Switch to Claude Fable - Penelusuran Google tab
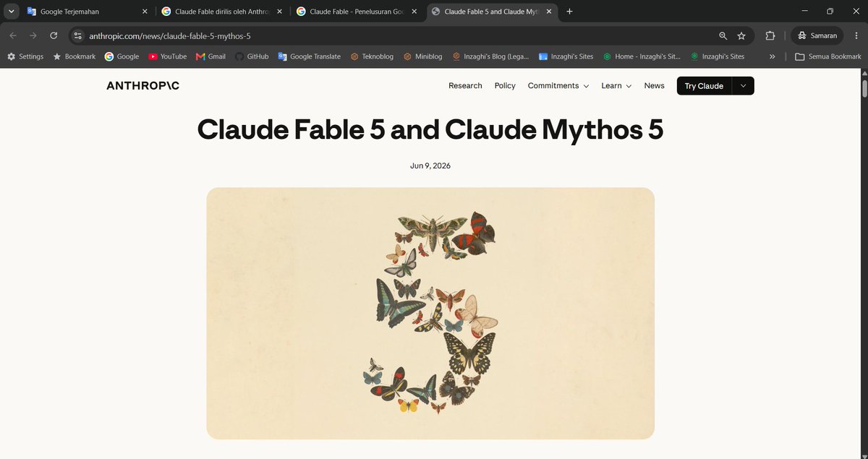 click(x=357, y=12)
